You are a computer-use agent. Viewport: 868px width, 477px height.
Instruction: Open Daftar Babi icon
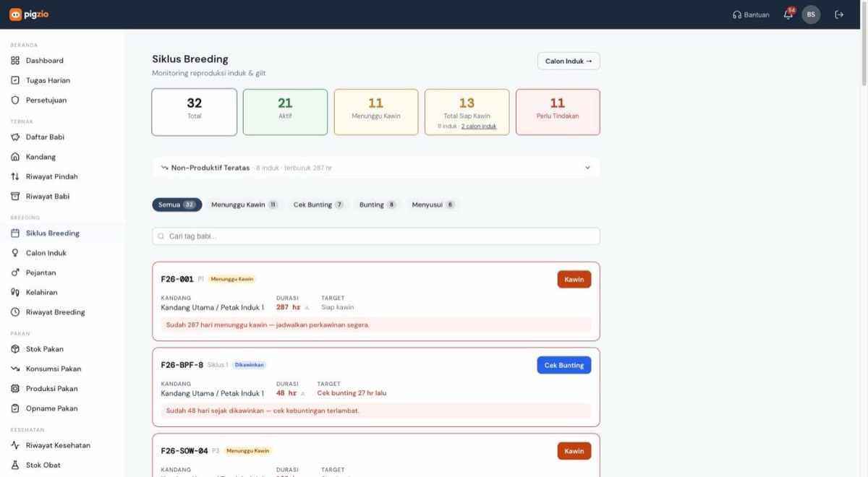[x=15, y=137]
